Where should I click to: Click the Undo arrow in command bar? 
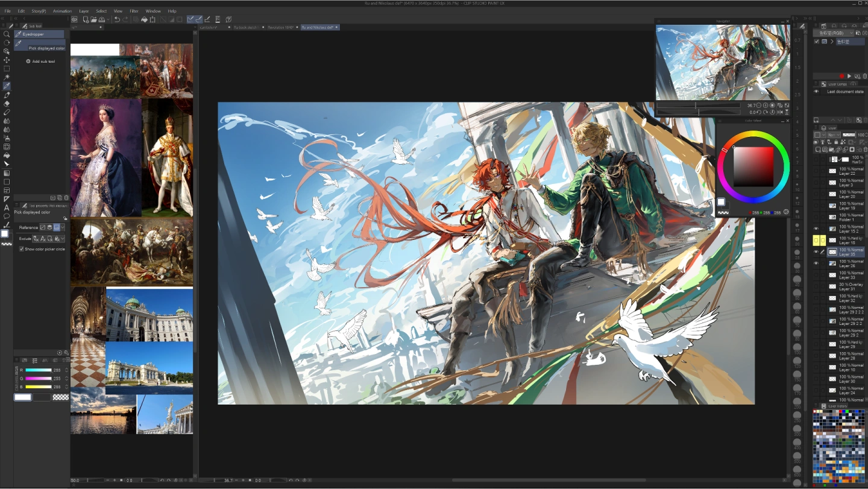tap(117, 19)
